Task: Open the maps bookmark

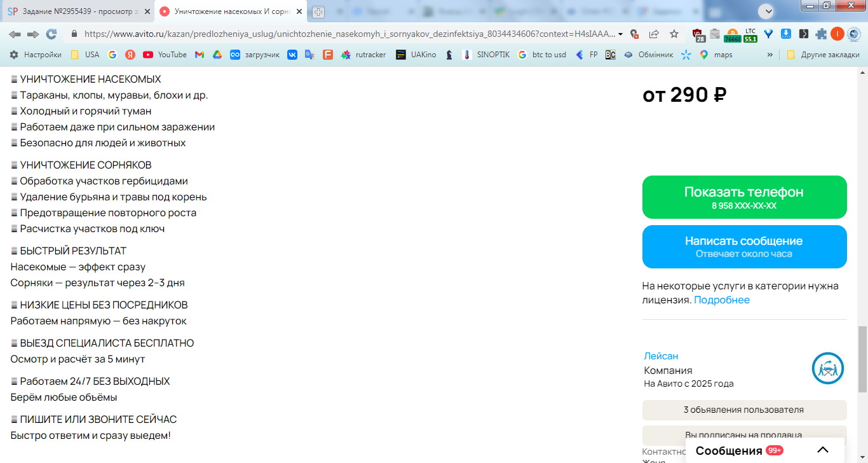Action: point(716,55)
